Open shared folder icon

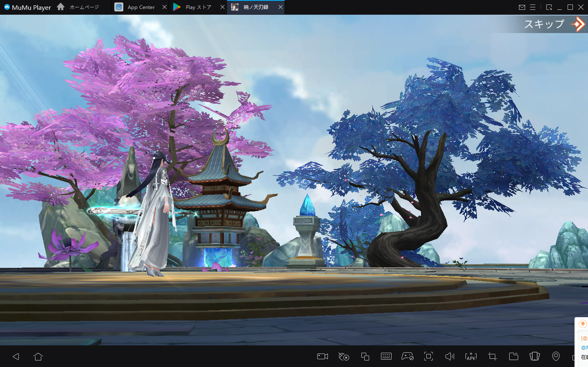(x=514, y=356)
